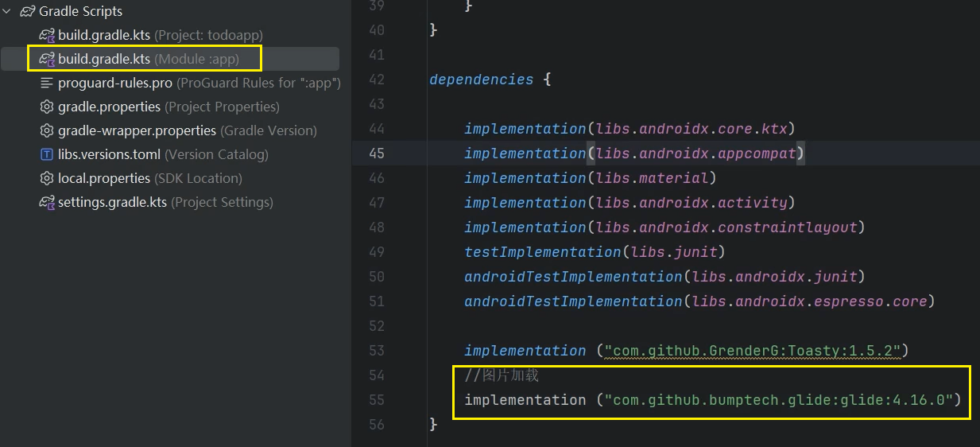Click line number 55 in gutter

pyautogui.click(x=376, y=400)
